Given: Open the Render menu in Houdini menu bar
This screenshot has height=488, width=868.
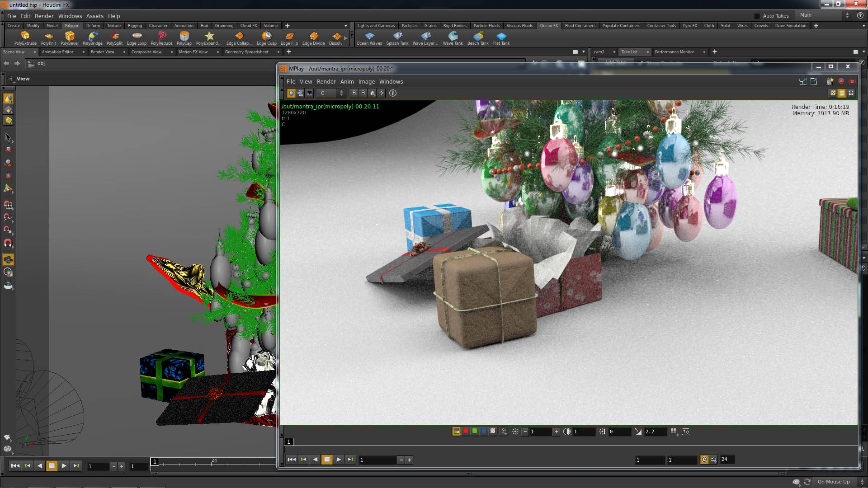Looking at the screenshot, I should coord(44,16).
